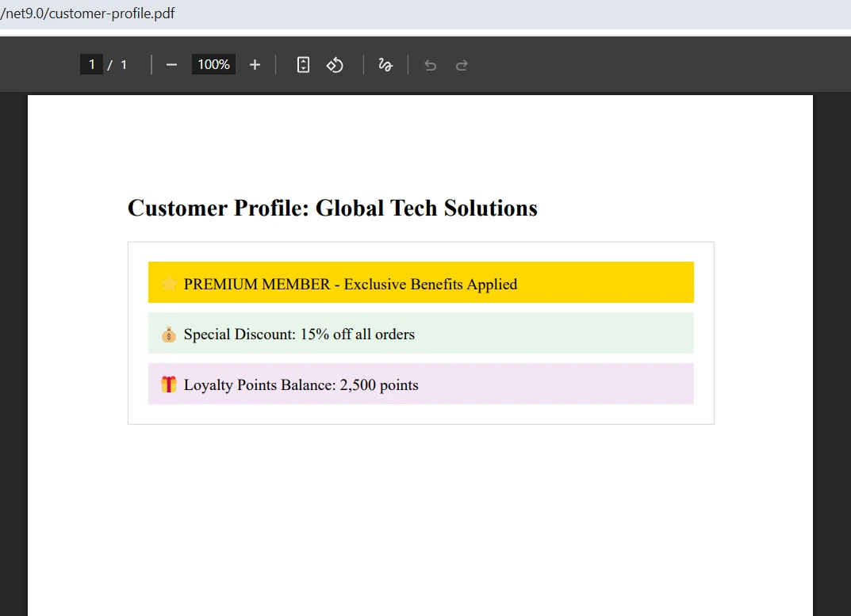Rotate the PDF counterclockwise
Screen dimensions: 851x616
[334, 64]
